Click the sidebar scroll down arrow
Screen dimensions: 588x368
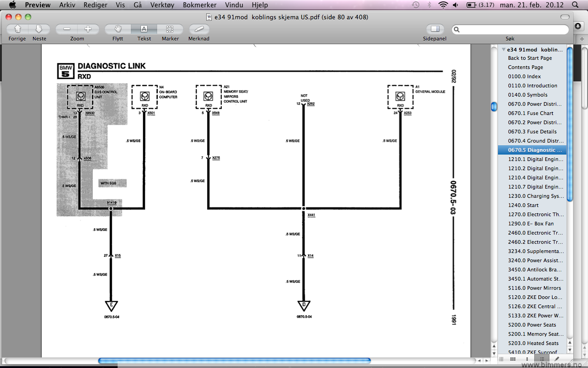[x=570, y=350]
